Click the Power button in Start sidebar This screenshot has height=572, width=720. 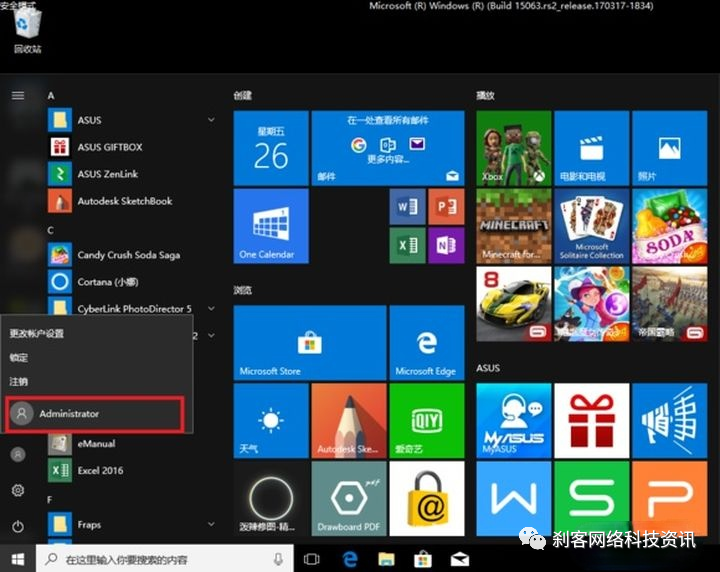(x=18, y=526)
